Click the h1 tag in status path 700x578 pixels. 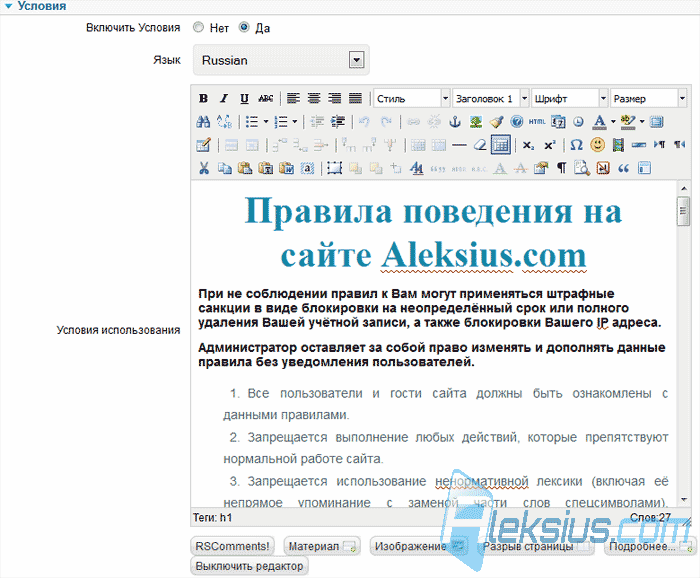click(x=226, y=518)
